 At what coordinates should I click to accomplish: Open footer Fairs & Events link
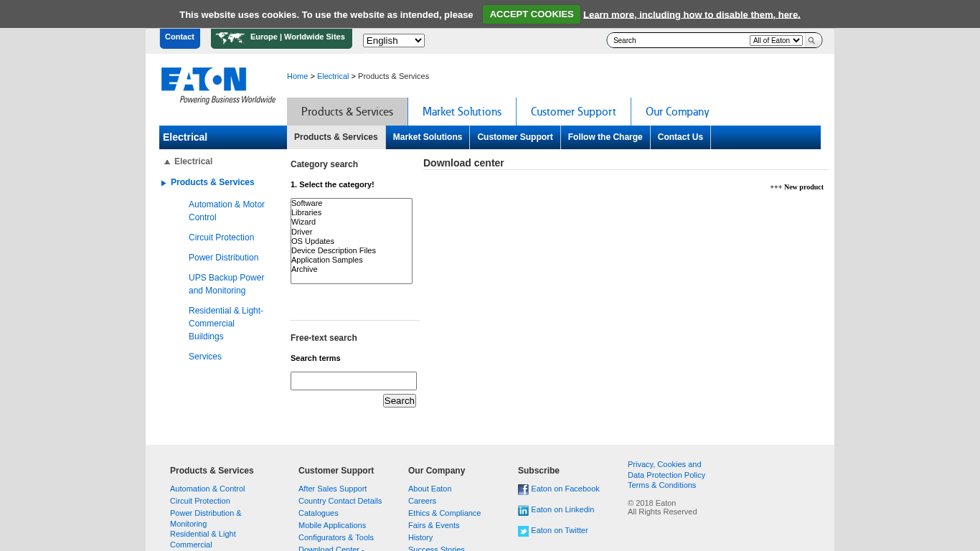pyautogui.click(x=434, y=525)
